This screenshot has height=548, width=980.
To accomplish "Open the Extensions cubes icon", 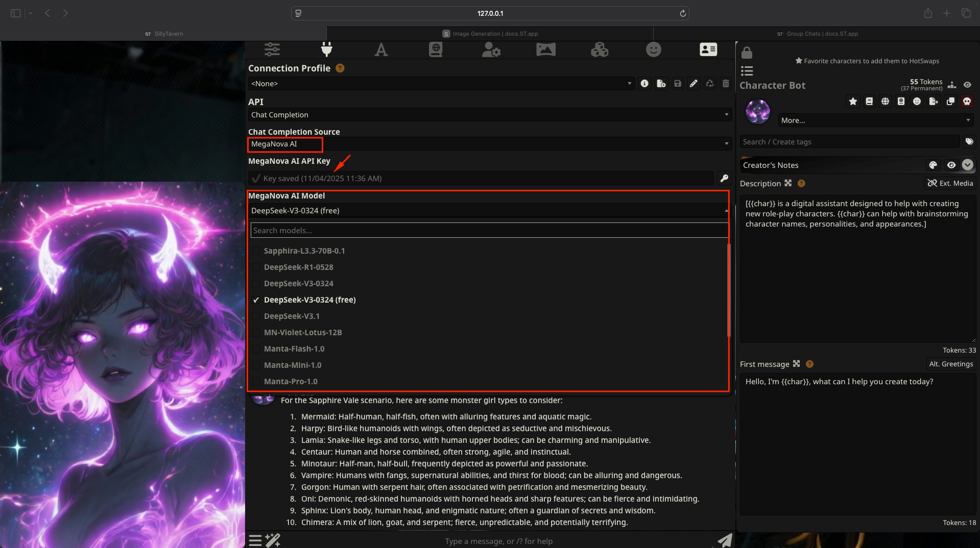I will 599,49.
